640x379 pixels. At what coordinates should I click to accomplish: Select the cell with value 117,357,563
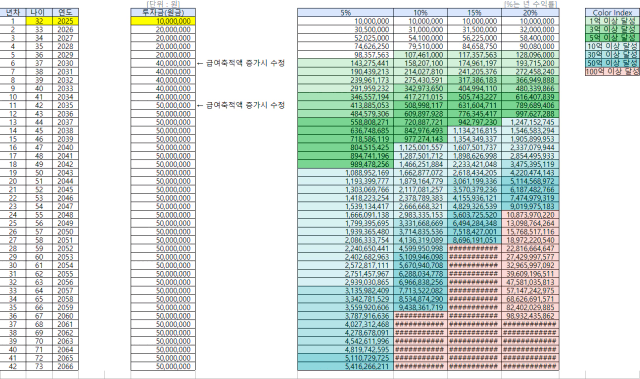(x=474, y=55)
